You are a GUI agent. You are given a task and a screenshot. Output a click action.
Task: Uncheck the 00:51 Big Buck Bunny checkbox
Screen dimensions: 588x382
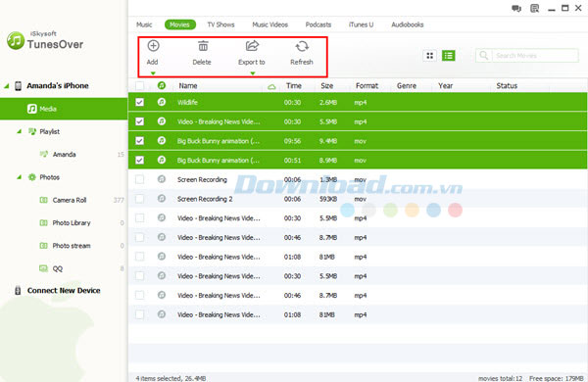click(139, 160)
